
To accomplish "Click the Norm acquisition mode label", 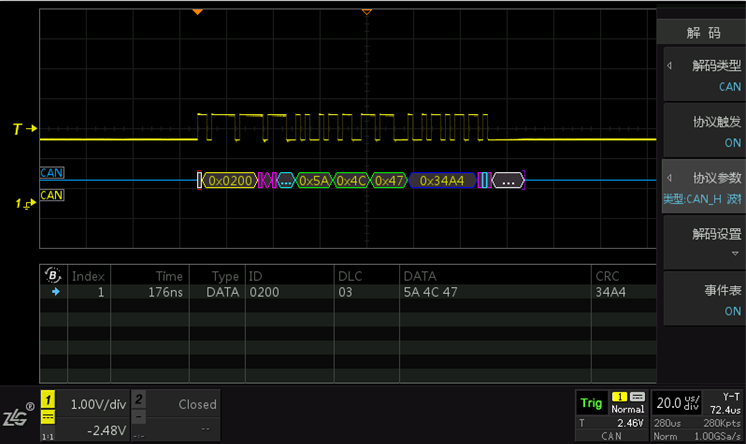I will click(665, 436).
